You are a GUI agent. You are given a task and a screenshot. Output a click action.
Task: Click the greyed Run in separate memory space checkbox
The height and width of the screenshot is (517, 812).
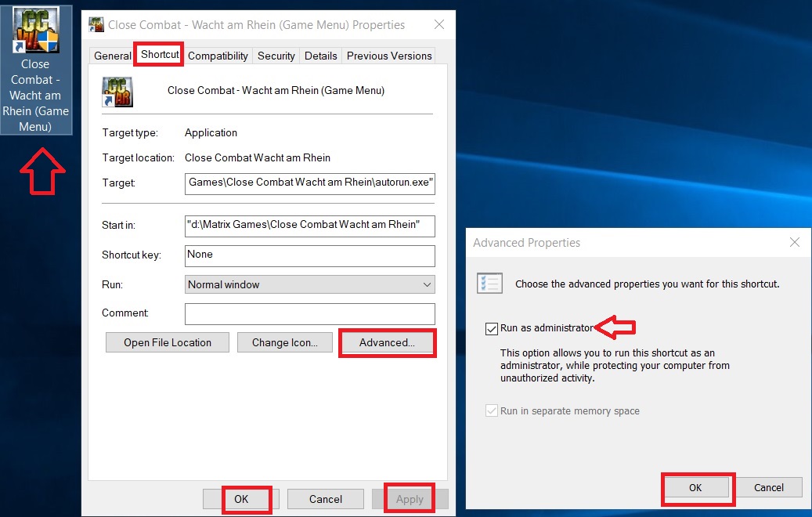(492, 410)
